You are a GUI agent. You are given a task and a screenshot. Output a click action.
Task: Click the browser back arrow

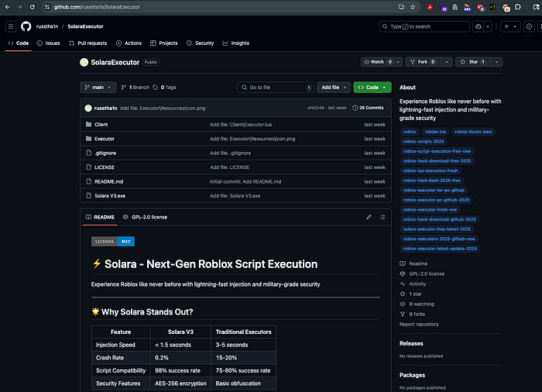[x=7, y=7]
